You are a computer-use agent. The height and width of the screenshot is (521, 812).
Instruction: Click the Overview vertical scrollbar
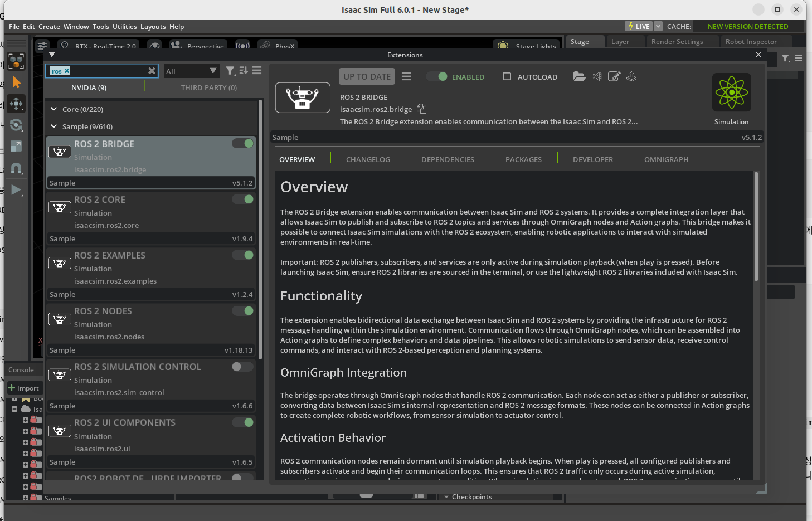756,226
